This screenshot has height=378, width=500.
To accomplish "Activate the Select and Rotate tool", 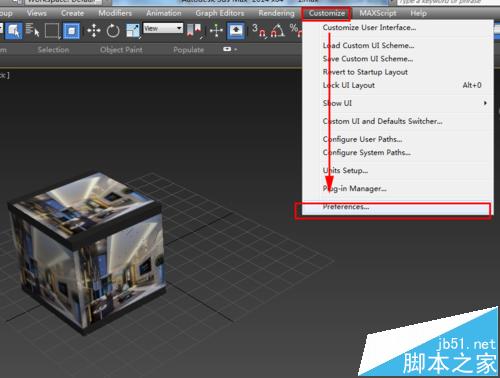I will click(113, 31).
